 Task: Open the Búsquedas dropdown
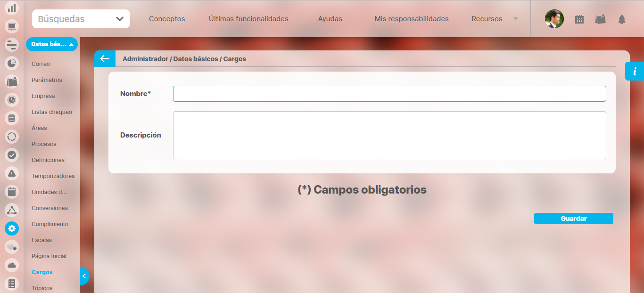81,19
